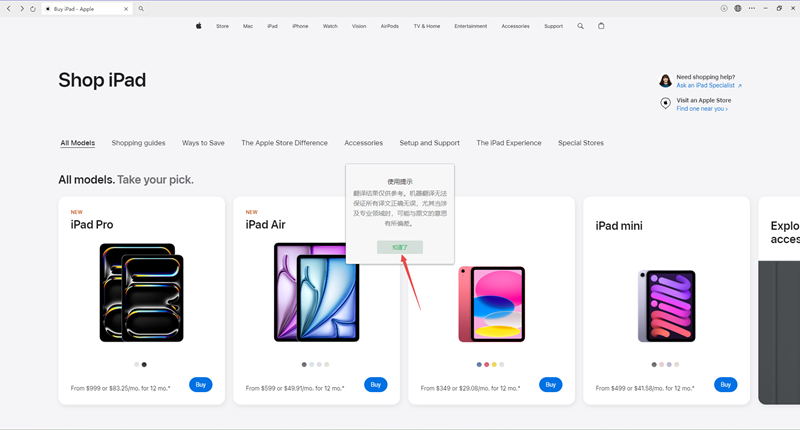
Task: Select blue color dot on $349 iPad card
Action: tap(479, 365)
